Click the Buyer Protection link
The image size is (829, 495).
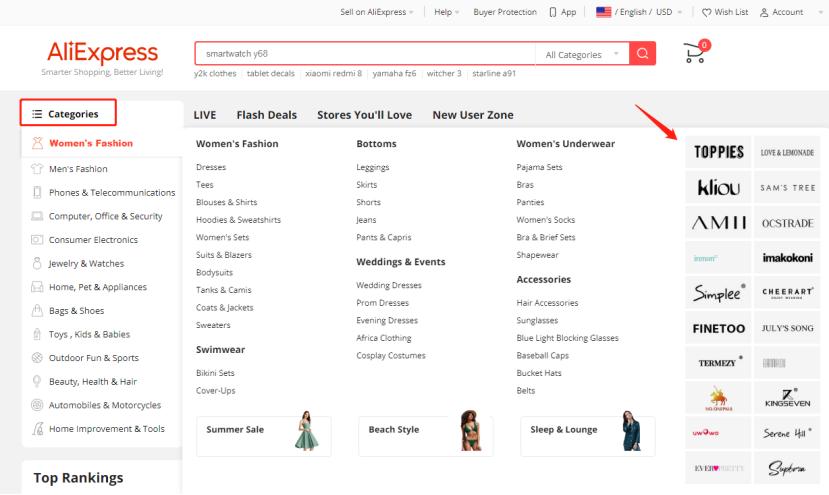pyautogui.click(x=504, y=12)
